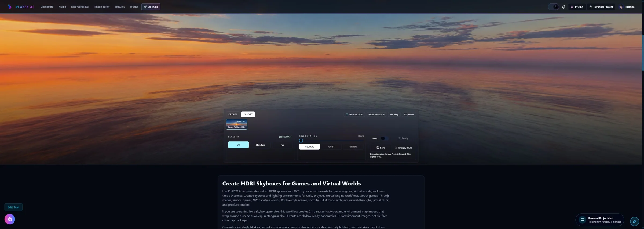
Task: Select the UNITY orientation preset
Action: pyautogui.click(x=331, y=147)
